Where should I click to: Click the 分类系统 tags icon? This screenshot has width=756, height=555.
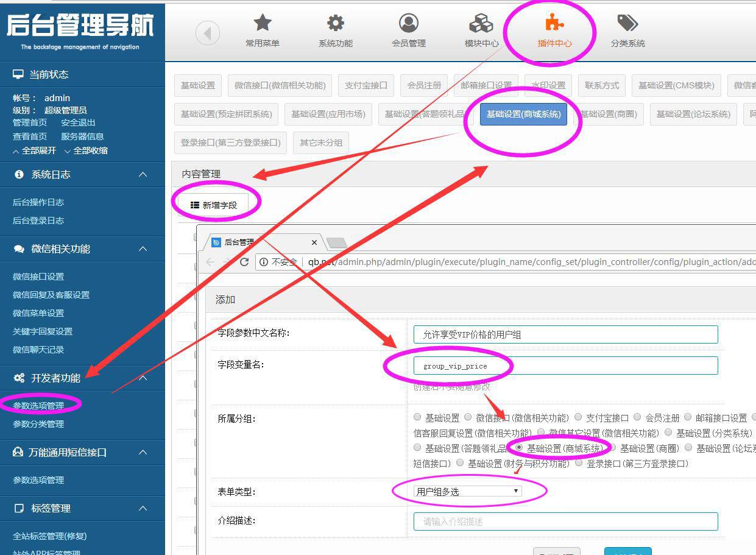coord(627,23)
